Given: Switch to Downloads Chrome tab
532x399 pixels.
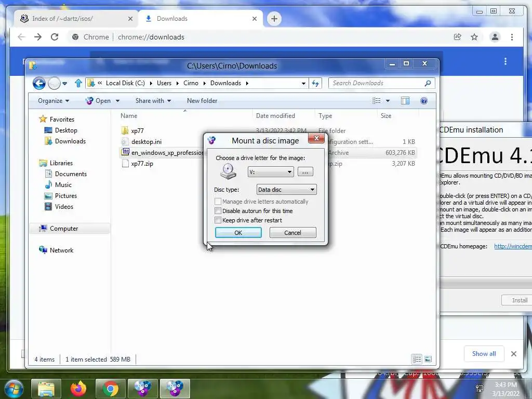Looking at the screenshot, I should [200, 19].
